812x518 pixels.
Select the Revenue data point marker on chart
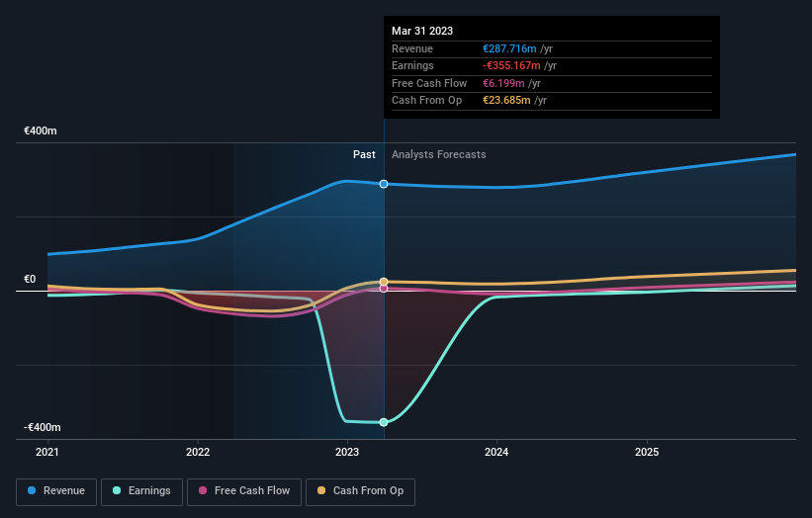[x=384, y=184]
